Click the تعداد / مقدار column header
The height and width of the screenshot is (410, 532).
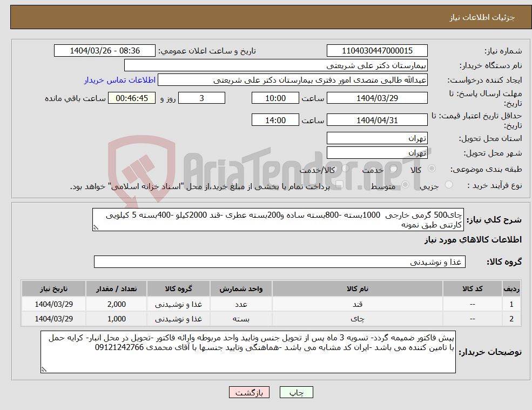[x=116, y=289]
